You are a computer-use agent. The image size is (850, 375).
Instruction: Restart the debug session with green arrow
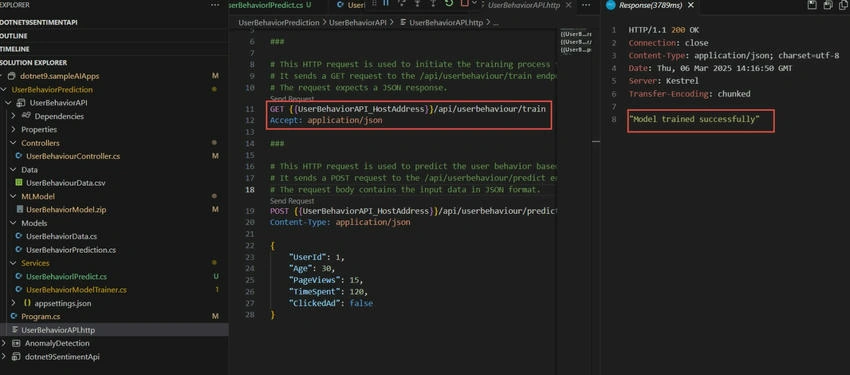pos(448,3)
